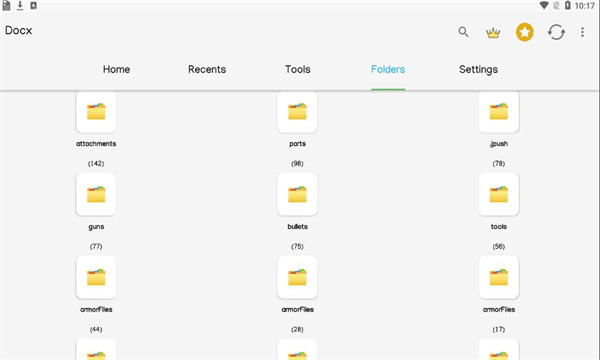The image size is (600, 360).
Task: Open the armorFiles folder with 17 items
Action: [499, 277]
